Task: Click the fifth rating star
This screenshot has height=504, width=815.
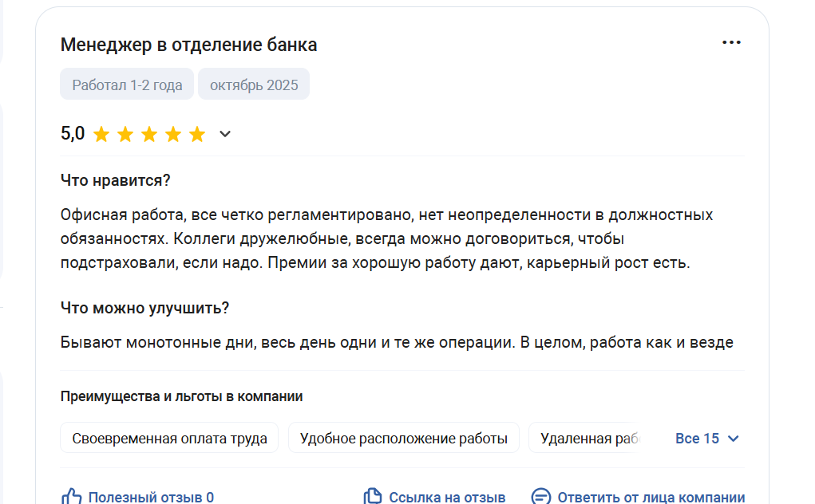Action: pos(197,134)
